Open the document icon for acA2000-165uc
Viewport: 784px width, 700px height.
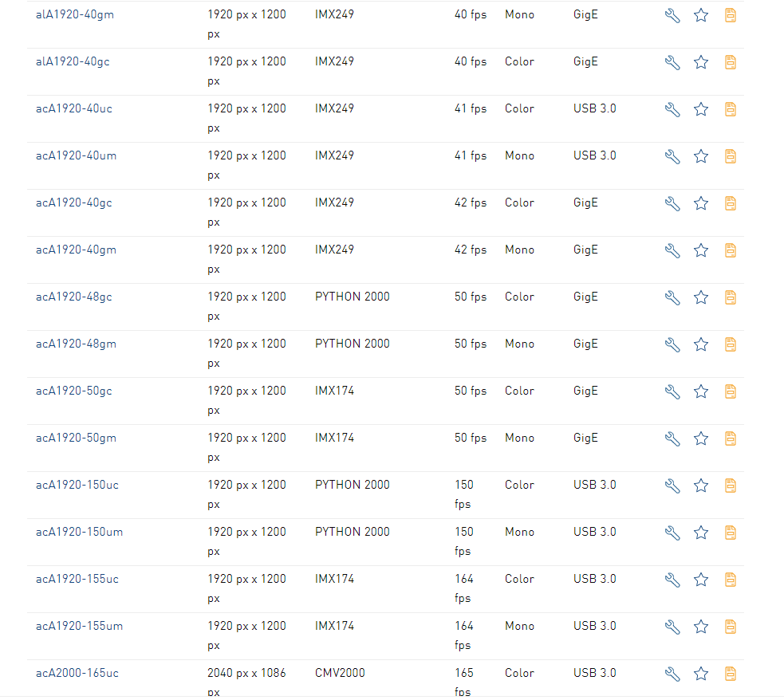click(730, 674)
